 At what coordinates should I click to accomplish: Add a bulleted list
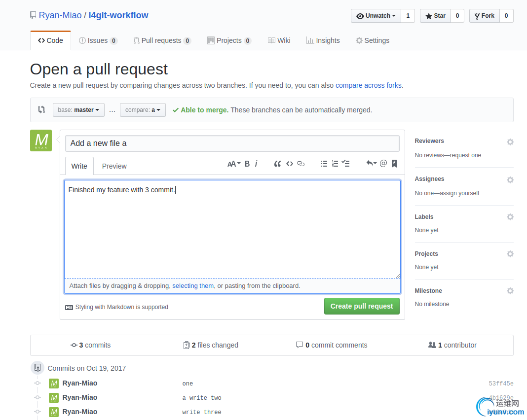[324, 164]
